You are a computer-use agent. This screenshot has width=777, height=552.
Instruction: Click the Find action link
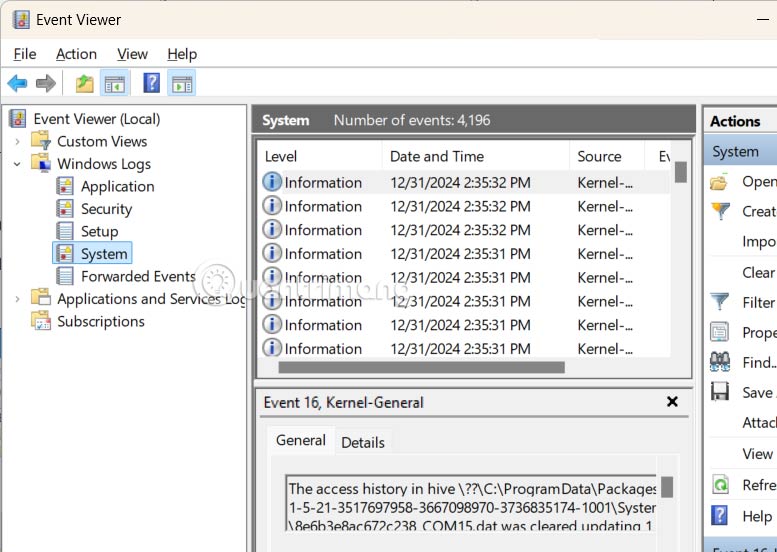[759, 363]
